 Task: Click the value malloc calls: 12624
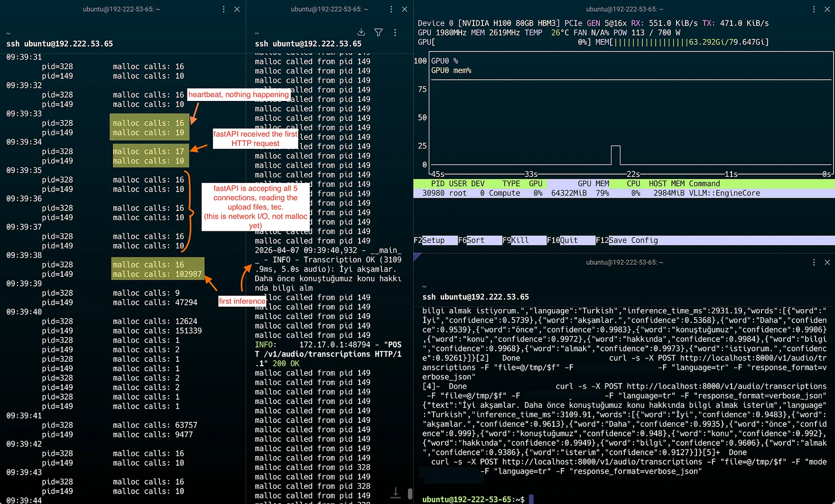(x=155, y=321)
